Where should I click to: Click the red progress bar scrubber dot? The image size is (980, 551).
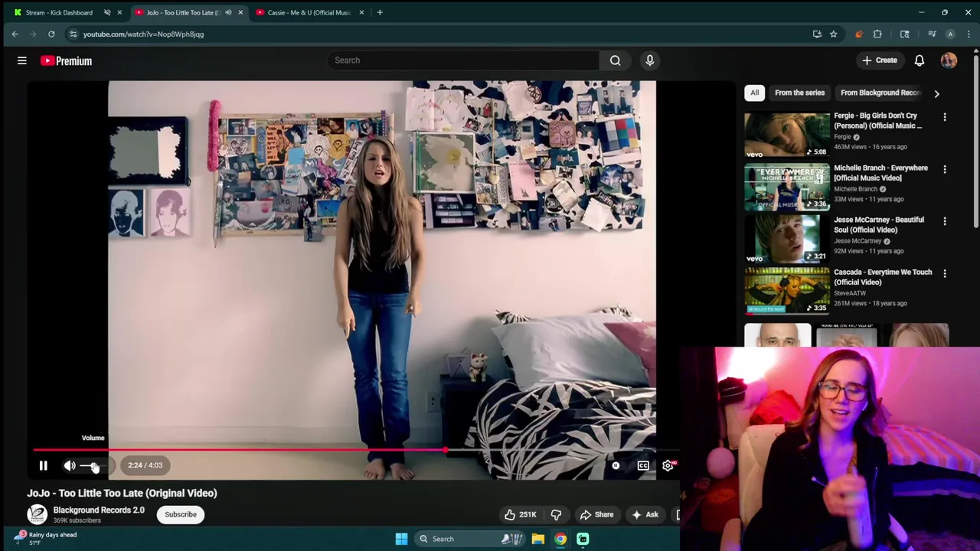tap(445, 450)
